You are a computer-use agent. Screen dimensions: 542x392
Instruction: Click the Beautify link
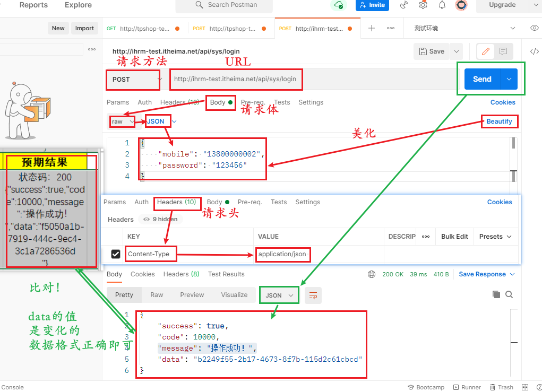498,121
